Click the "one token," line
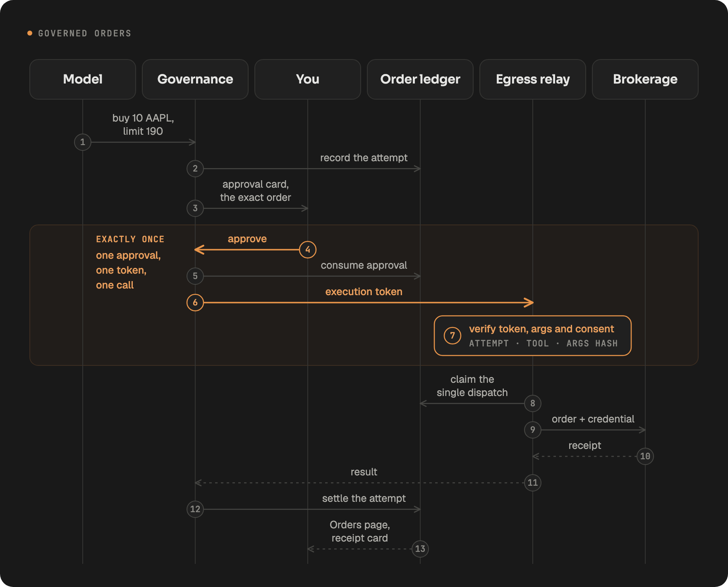Screen dimensions: 728x587 [121, 270]
